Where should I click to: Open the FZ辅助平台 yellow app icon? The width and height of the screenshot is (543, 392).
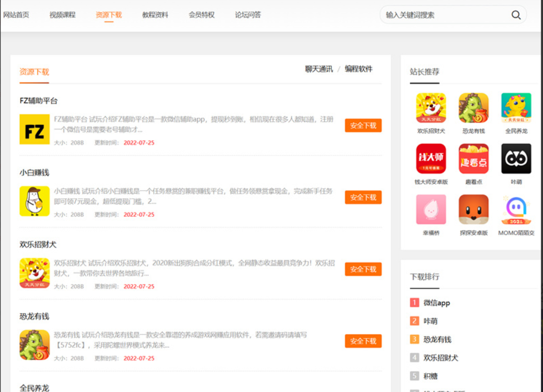pos(35,129)
